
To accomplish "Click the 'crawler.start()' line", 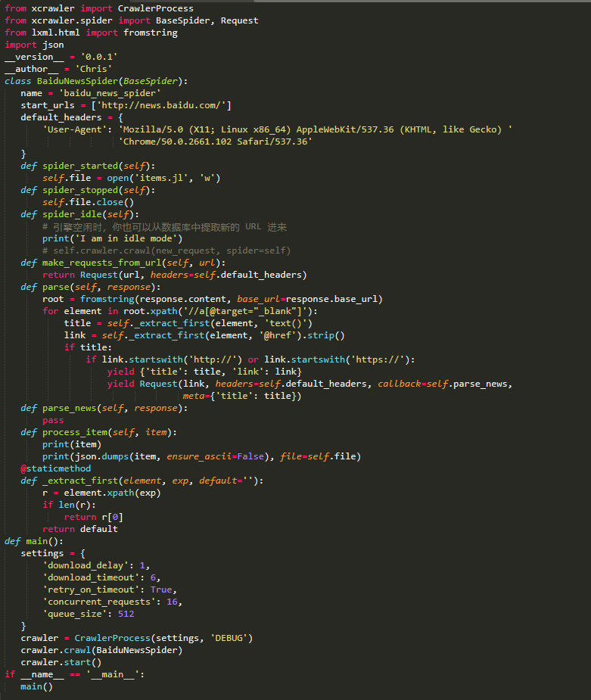I will point(61,662).
